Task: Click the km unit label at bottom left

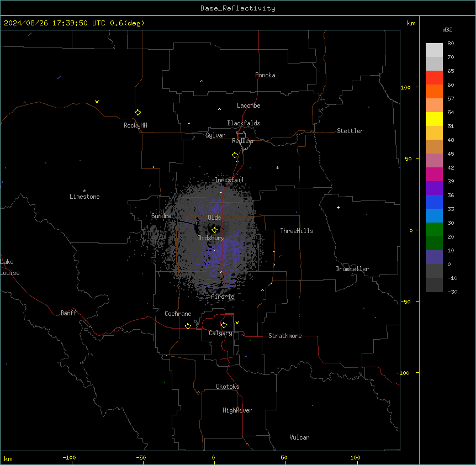Action: click(8, 458)
